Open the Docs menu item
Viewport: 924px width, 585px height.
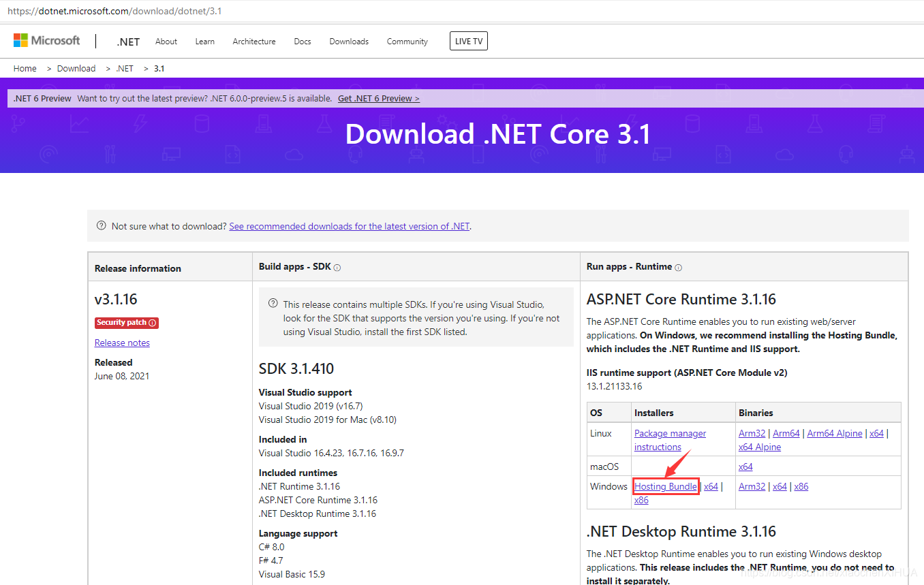[303, 42]
